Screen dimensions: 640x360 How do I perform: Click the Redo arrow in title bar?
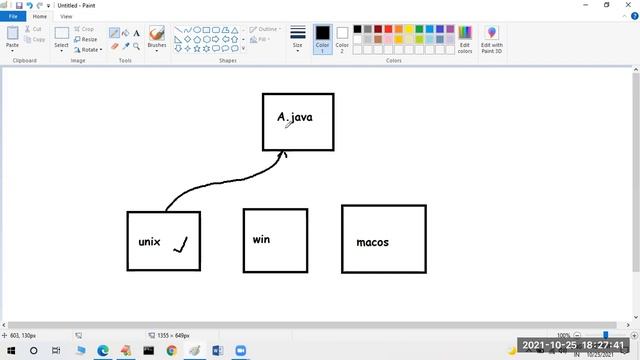tap(40, 5)
